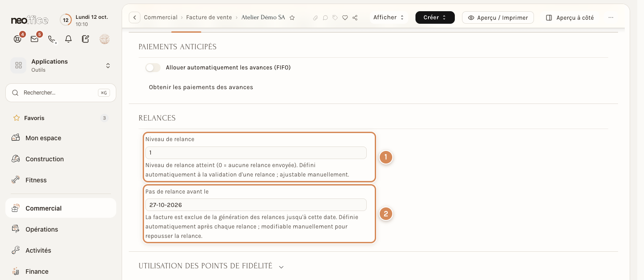Open the Finance module
Viewport: 644px width, 280px height.
pyautogui.click(x=61, y=271)
